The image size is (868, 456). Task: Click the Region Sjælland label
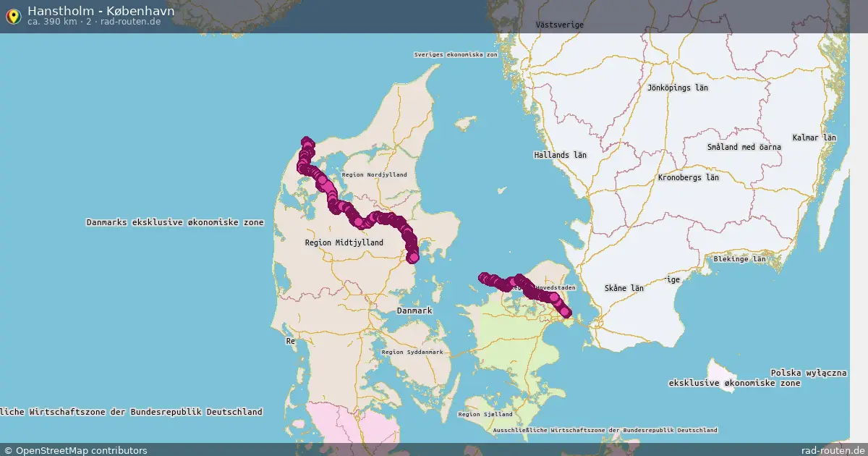pyautogui.click(x=485, y=414)
